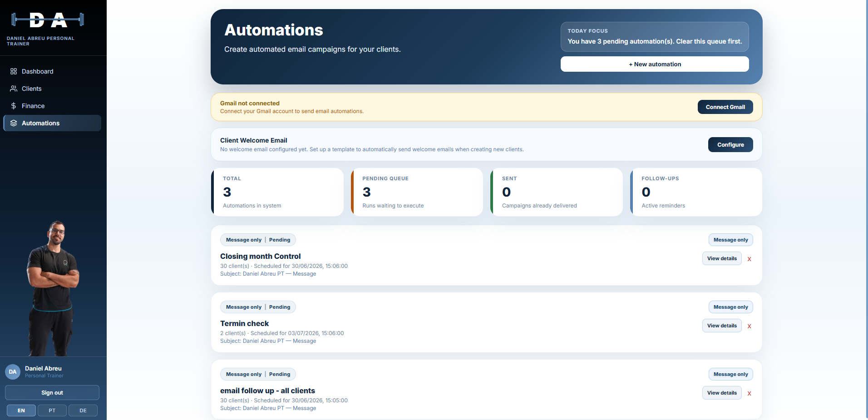The width and height of the screenshot is (868, 420).
Task: Select Automations in the sidebar
Action: (52, 123)
